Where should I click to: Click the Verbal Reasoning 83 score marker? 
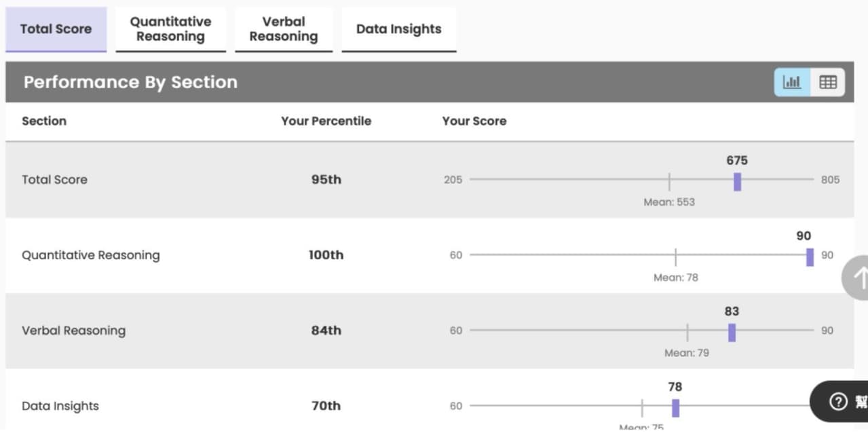point(732,333)
